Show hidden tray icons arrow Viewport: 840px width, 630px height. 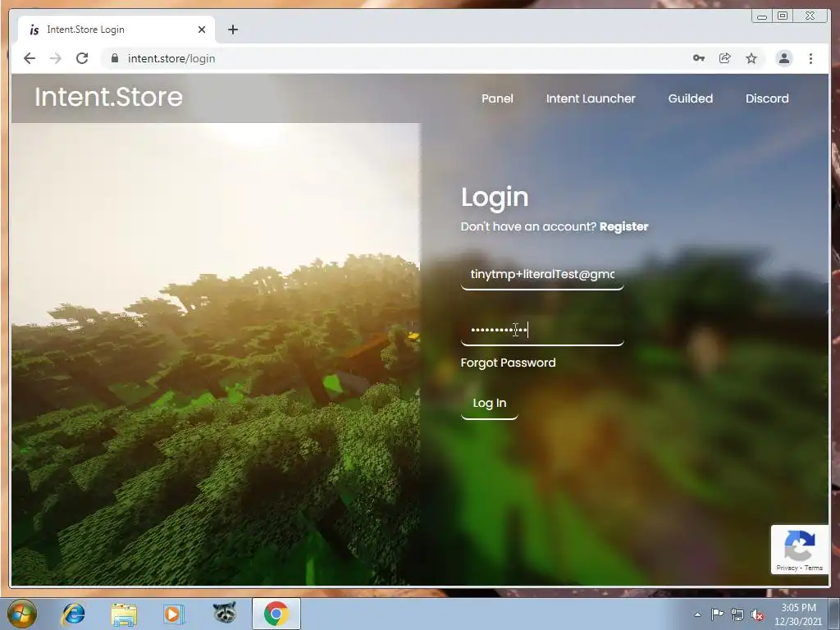point(697,614)
